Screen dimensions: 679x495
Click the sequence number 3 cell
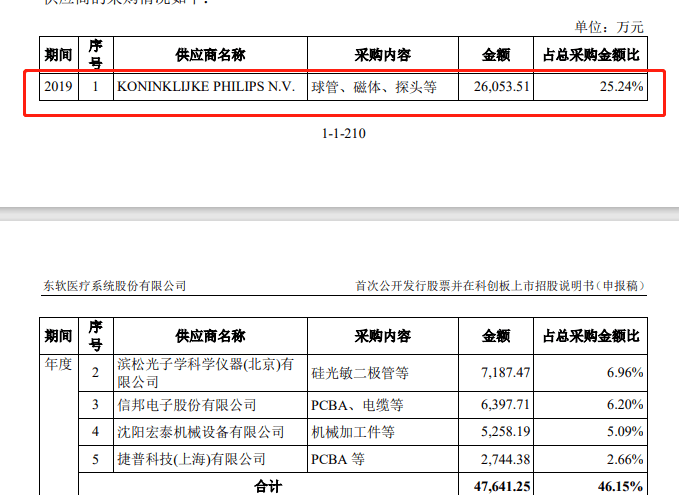95,404
